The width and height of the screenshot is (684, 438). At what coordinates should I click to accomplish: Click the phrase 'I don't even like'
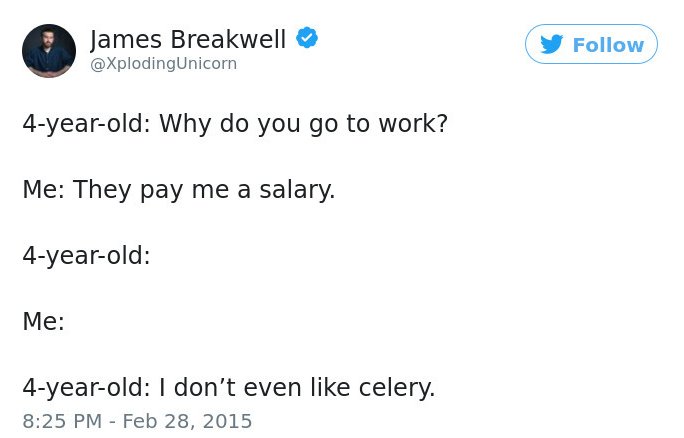(255, 387)
